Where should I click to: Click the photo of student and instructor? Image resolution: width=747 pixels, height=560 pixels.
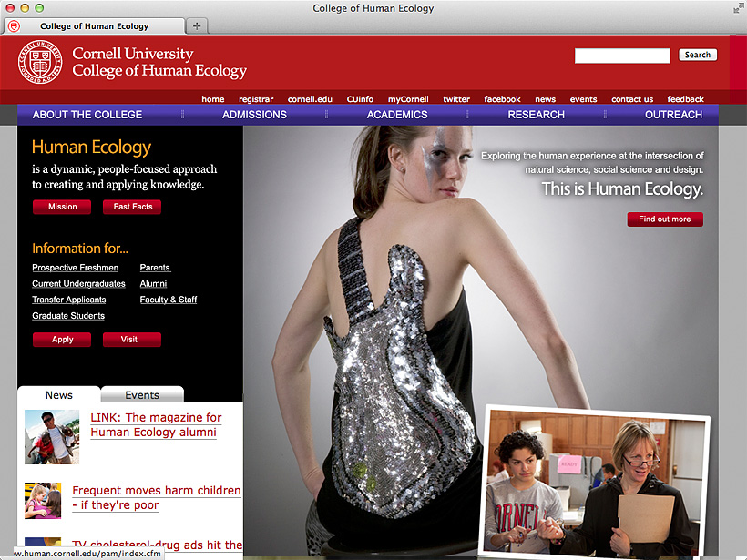594,481
